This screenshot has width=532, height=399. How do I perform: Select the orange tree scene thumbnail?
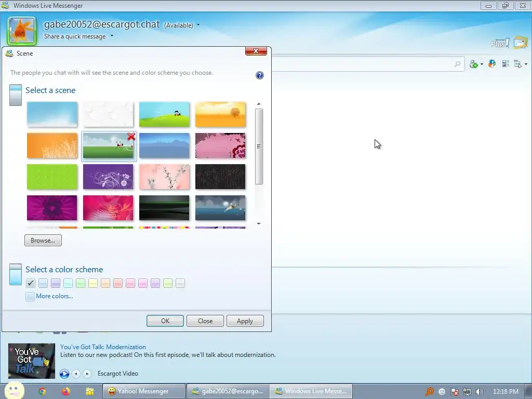[220, 114]
